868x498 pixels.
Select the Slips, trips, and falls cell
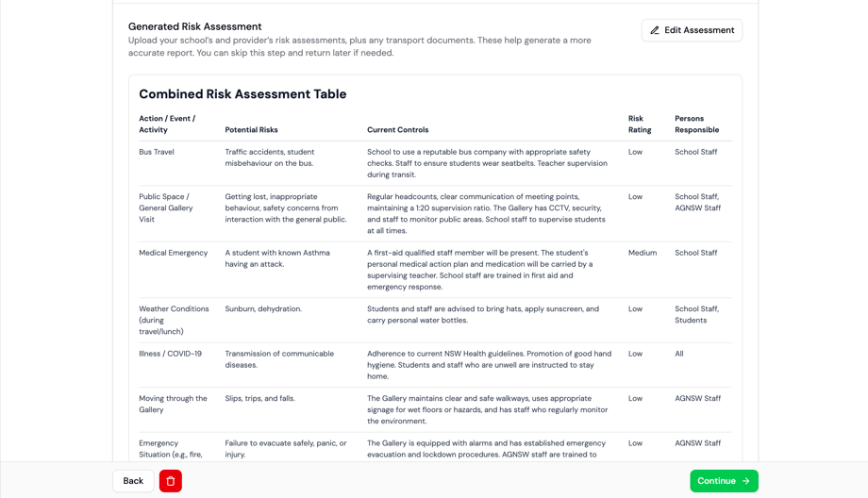click(x=259, y=398)
